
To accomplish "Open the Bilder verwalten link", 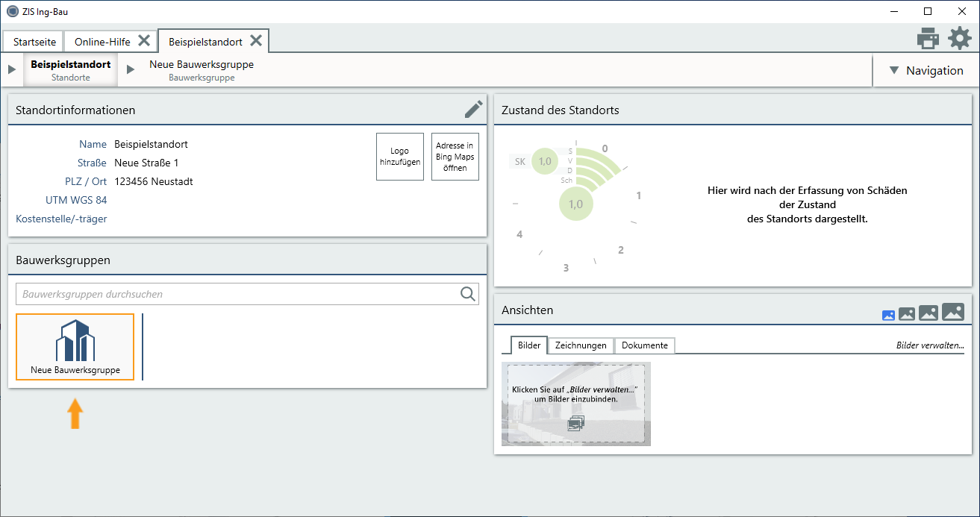I will 929,345.
